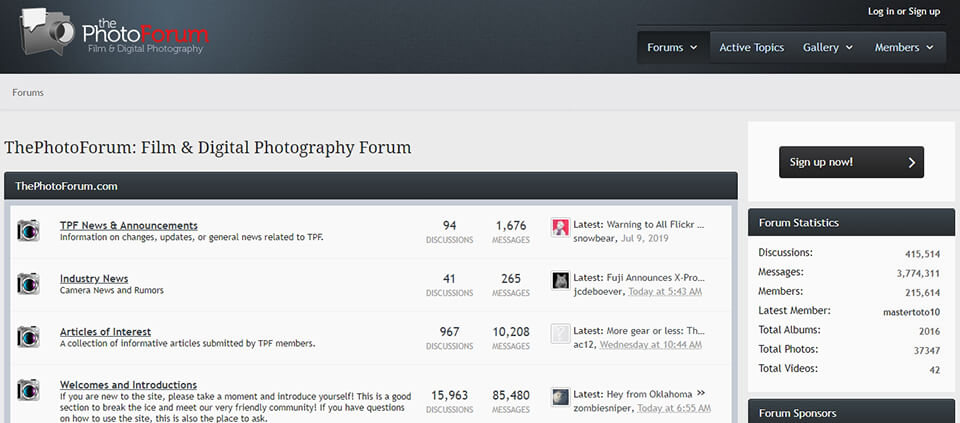This screenshot has width=960, height=423.
Task: Click Forum Sponsors panel header
Action: point(851,413)
